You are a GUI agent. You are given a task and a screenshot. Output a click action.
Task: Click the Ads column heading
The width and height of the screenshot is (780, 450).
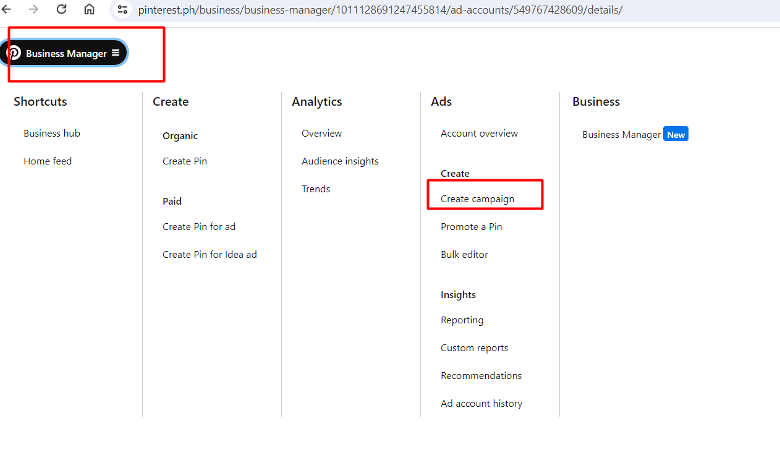coord(441,102)
